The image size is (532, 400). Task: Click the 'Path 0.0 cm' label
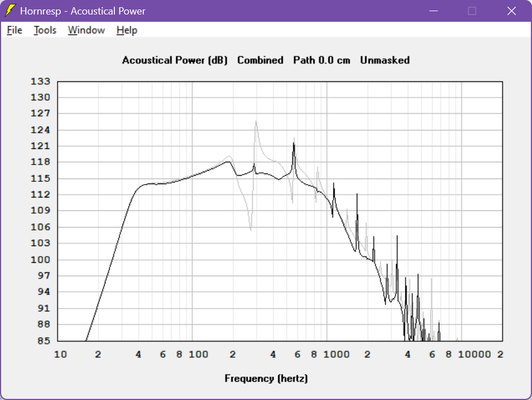tap(322, 60)
